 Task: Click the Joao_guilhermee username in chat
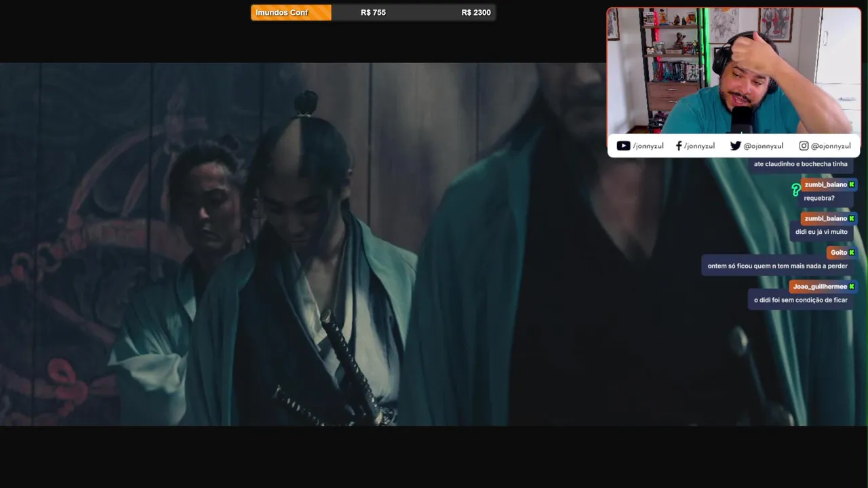820,286
